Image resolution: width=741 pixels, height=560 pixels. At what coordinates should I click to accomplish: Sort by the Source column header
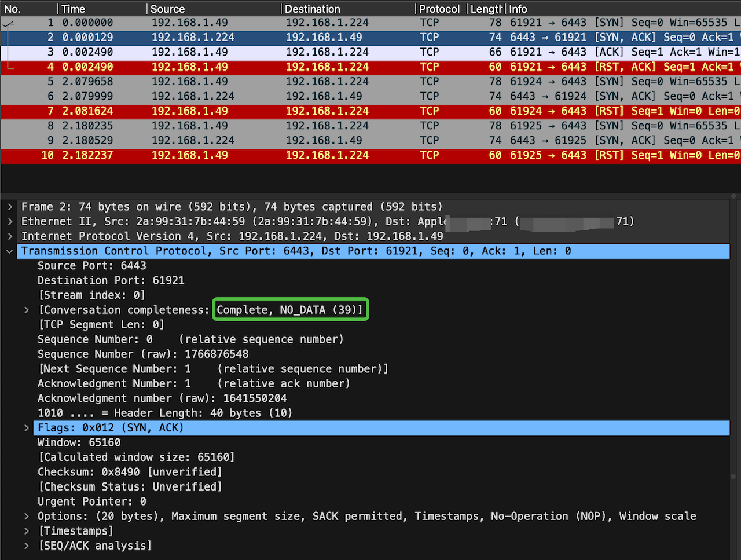tap(168, 9)
